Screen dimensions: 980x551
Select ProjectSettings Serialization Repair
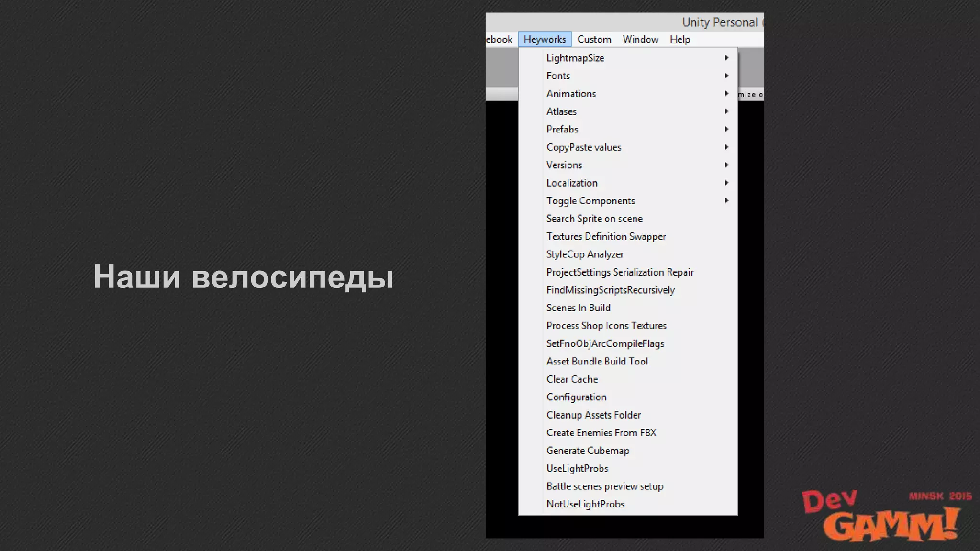coord(628,272)
